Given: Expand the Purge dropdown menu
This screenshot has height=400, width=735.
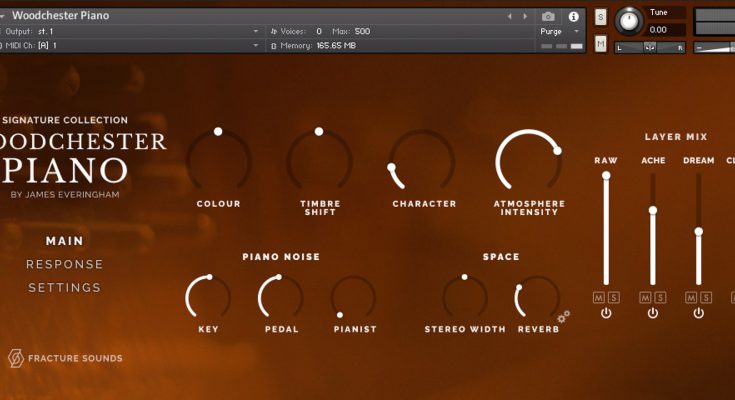Looking at the screenshot, I should (577, 31).
